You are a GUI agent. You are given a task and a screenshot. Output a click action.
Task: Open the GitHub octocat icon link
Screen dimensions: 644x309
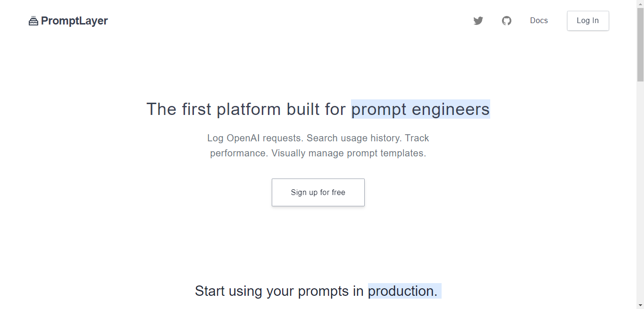pyautogui.click(x=507, y=21)
